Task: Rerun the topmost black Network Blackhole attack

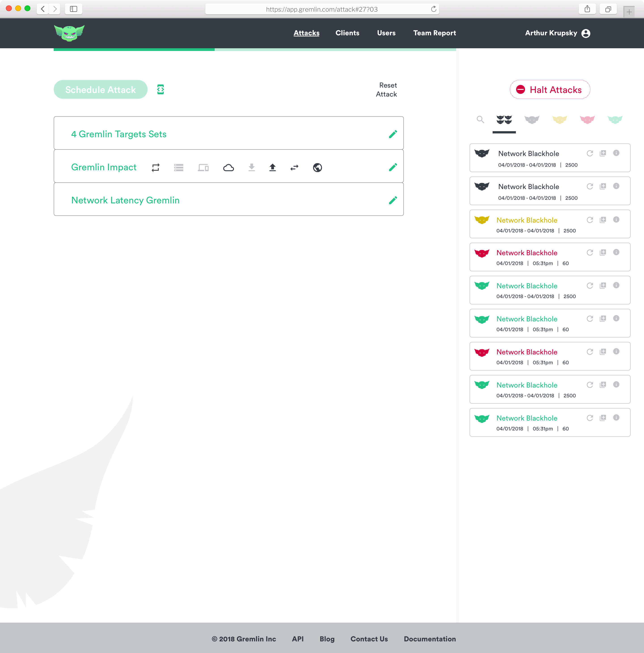Action: [589, 153]
